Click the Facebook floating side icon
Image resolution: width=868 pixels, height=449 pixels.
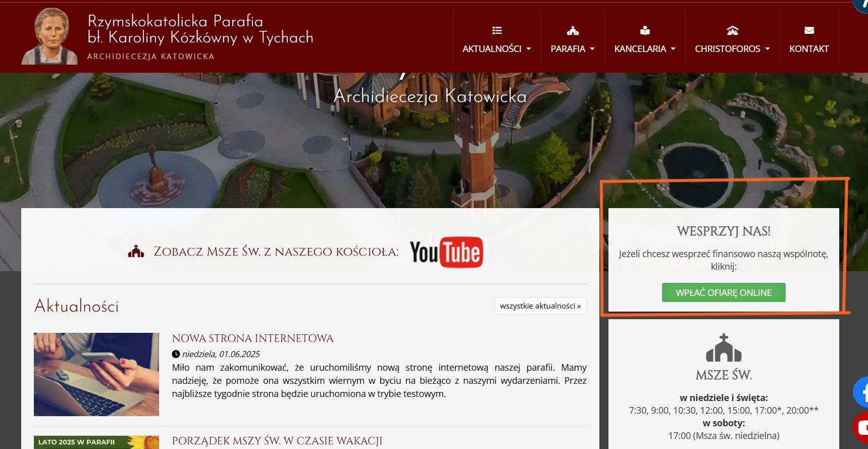click(x=861, y=392)
